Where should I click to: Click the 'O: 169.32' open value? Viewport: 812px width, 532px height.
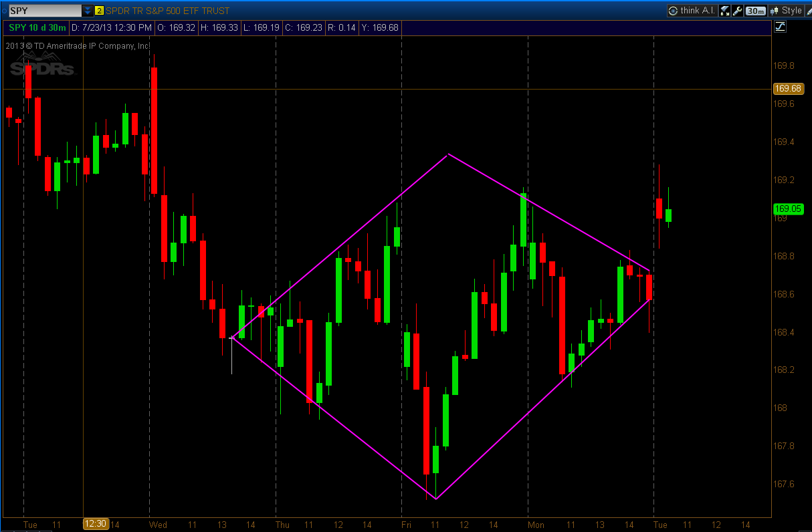pyautogui.click(x=176, y=27)
